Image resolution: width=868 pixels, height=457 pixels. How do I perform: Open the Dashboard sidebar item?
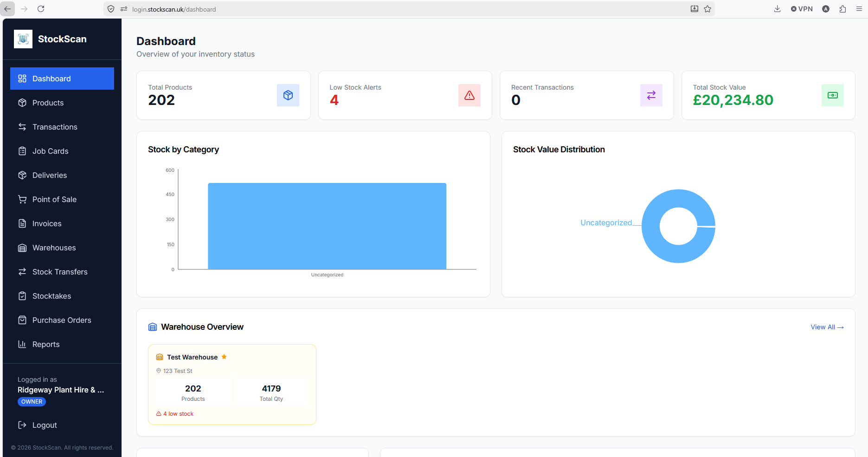pyautogui.click(x=62, y=78)
